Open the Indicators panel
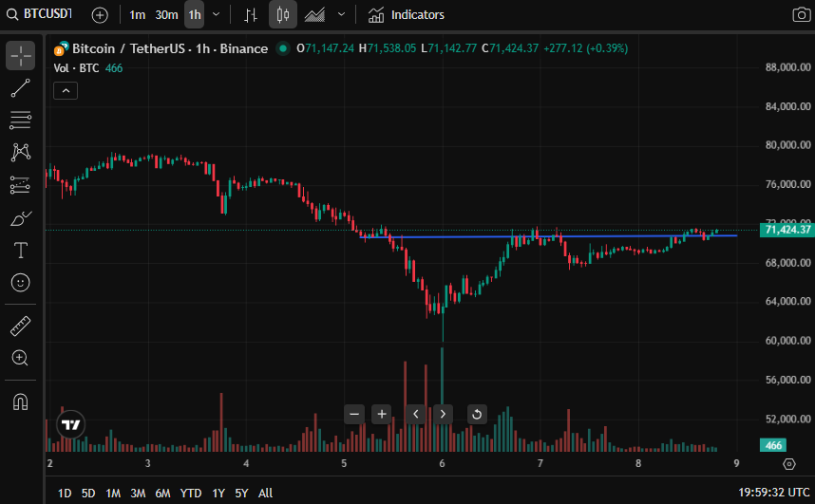 pyautogui.click(x=407, y=15)
